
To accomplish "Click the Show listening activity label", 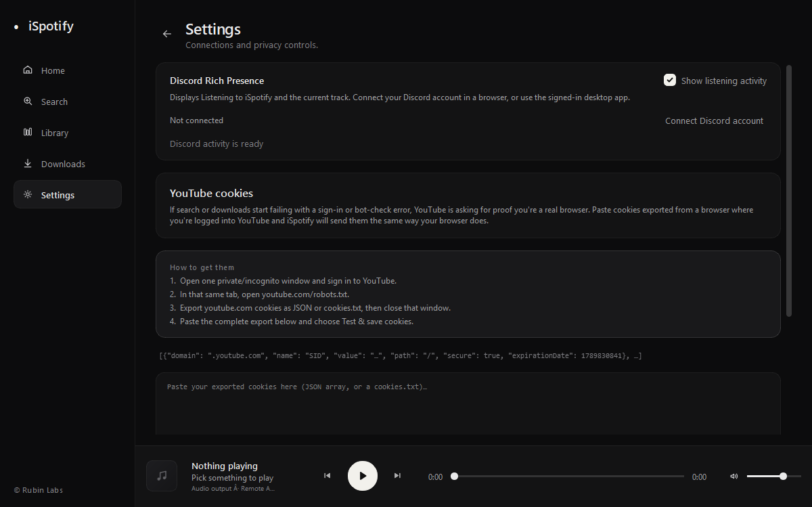I will tap(724, 81).
